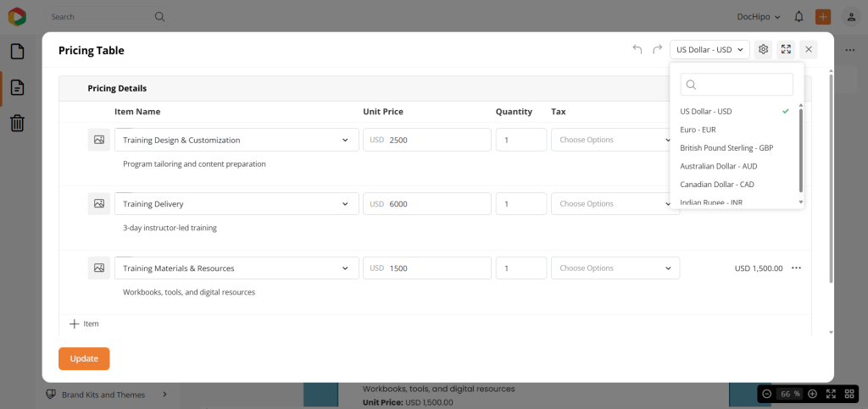Click the 66 % zoom value

(x=790, y=394)
